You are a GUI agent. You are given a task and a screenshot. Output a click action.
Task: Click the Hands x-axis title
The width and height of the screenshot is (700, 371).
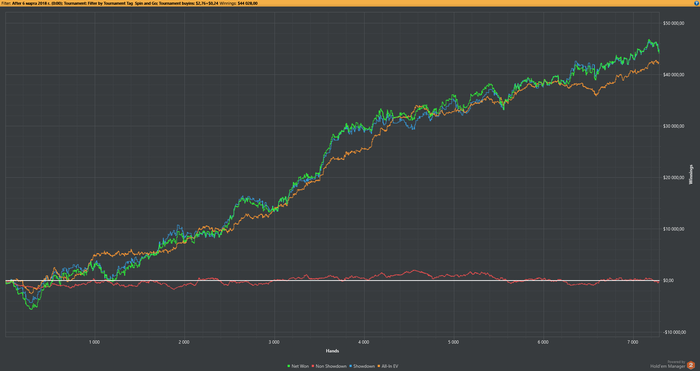click(332, 351)
